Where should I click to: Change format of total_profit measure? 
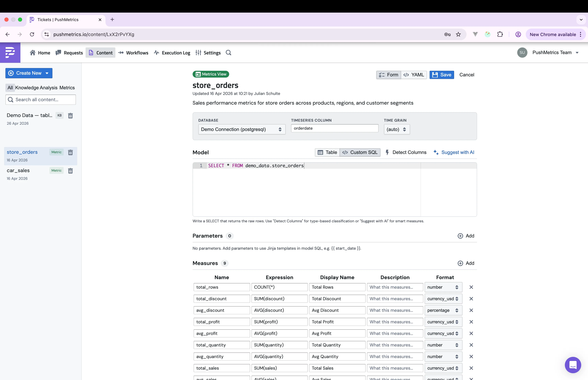443,322
